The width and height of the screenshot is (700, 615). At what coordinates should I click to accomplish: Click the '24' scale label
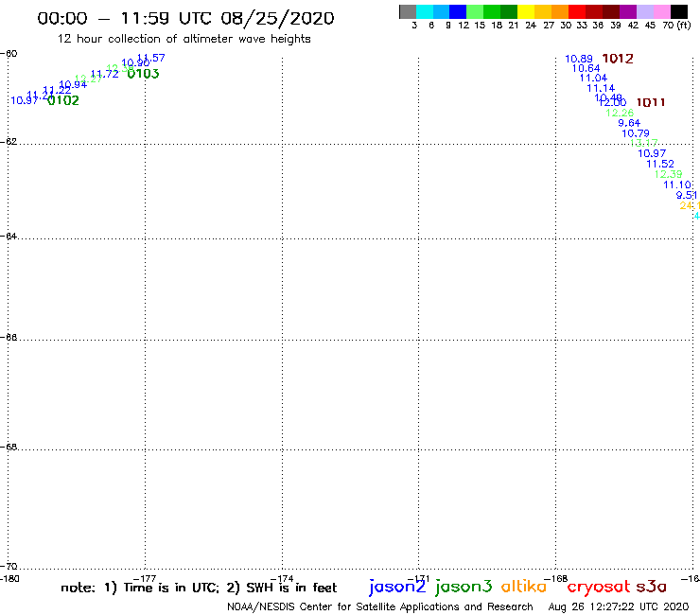point(531,26)
